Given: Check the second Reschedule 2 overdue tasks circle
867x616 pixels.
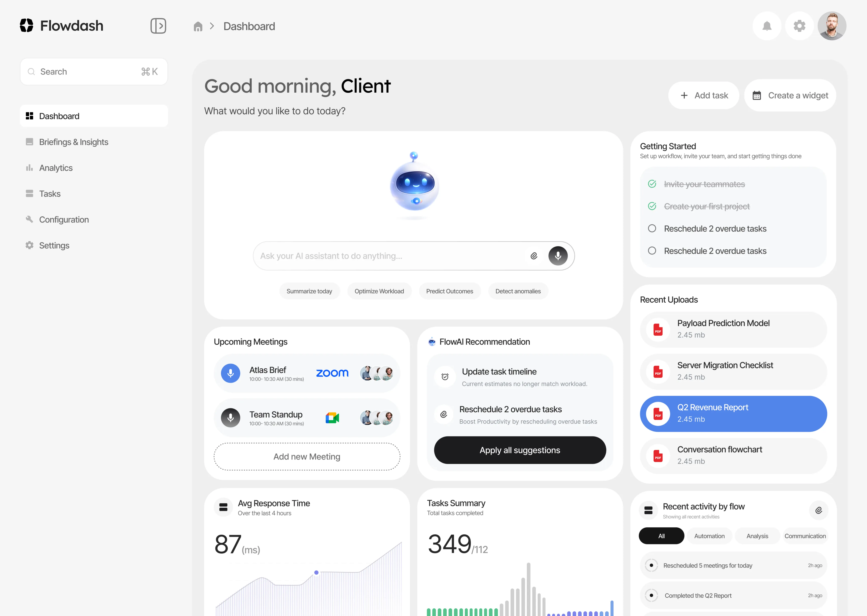Looking at the screenshot, I should (x=652, y=250).
